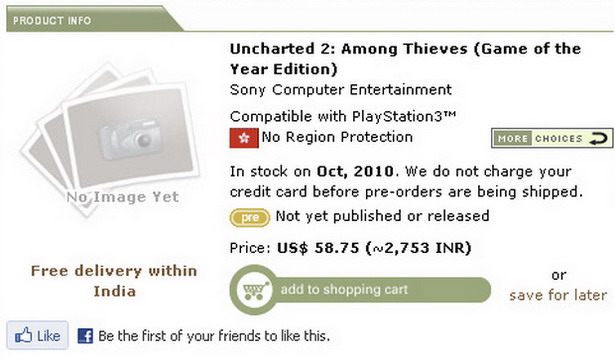Add the game to shopping cart
The height and width of the screenshot is (360, 615).
(x=360, y=290)
